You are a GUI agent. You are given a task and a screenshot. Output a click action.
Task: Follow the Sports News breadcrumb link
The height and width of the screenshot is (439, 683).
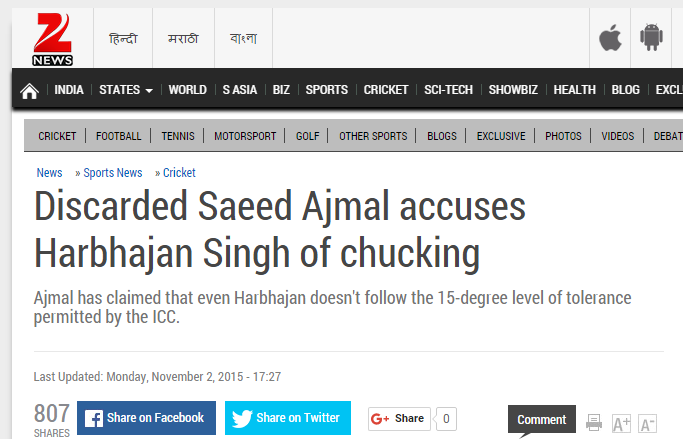click(x=113, y=173)
